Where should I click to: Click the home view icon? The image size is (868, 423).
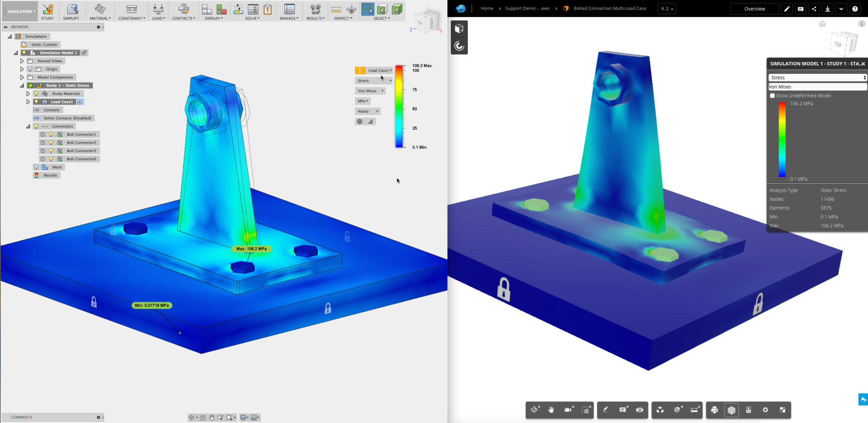[x=822, y=24]
